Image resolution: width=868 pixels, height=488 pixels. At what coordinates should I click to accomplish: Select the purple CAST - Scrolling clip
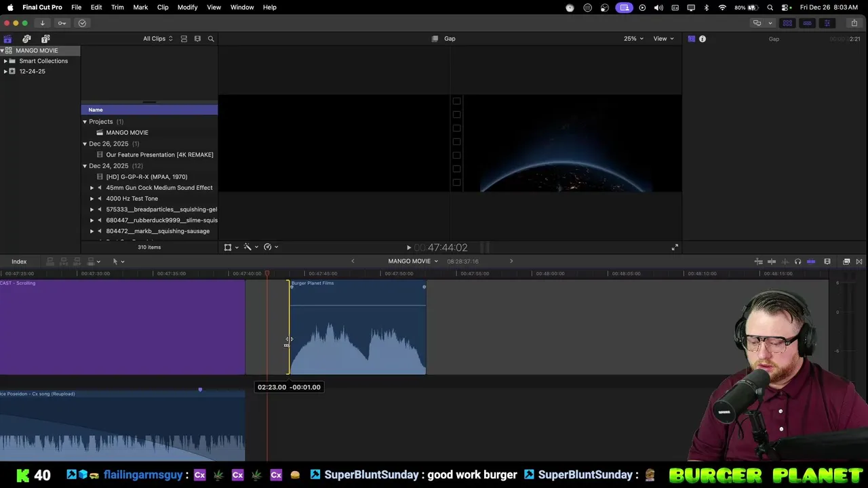click(x=122, y=327)
